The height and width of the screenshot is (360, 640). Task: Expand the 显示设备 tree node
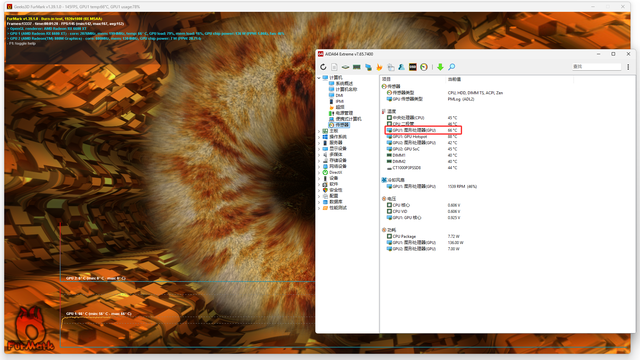tap(319, 149)
